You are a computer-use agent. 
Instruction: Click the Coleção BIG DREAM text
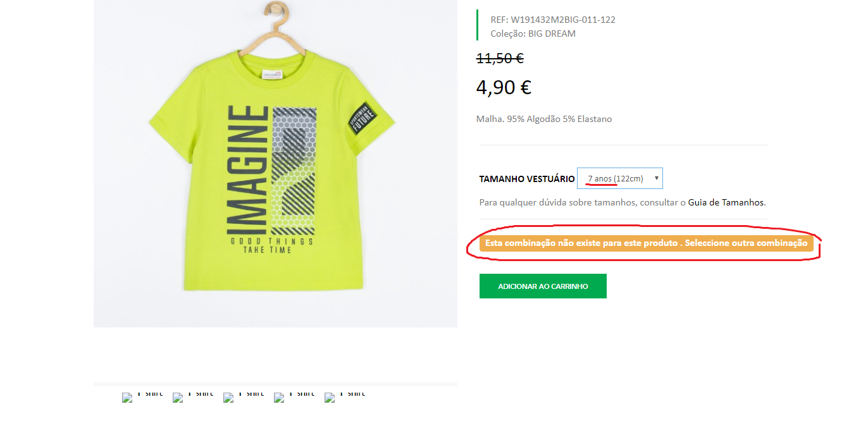pyautogui.click(x=533, y=34)
